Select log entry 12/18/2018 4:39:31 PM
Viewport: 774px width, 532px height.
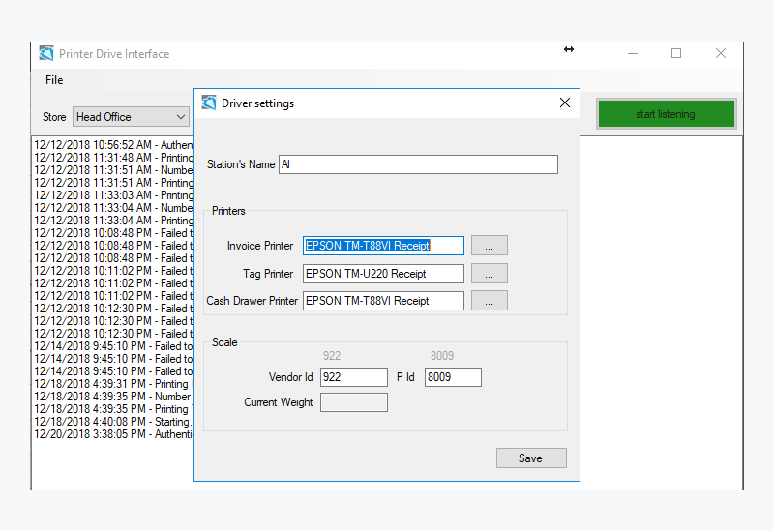point(113,384)
